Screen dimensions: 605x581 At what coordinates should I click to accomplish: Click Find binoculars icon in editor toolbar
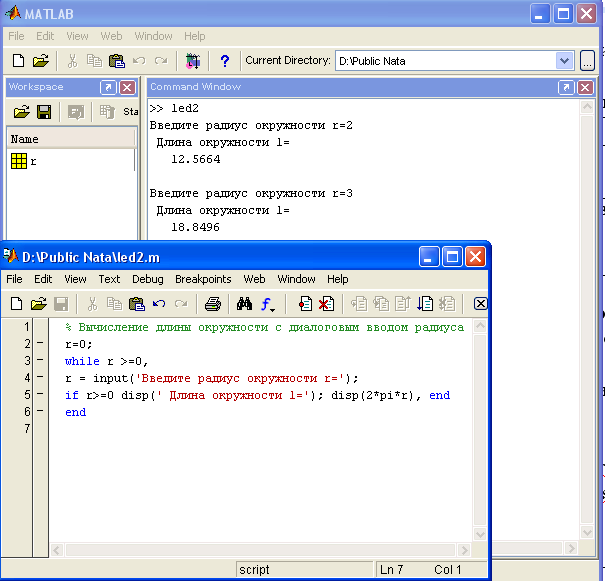pyautogui.click(x=244, y=304)
